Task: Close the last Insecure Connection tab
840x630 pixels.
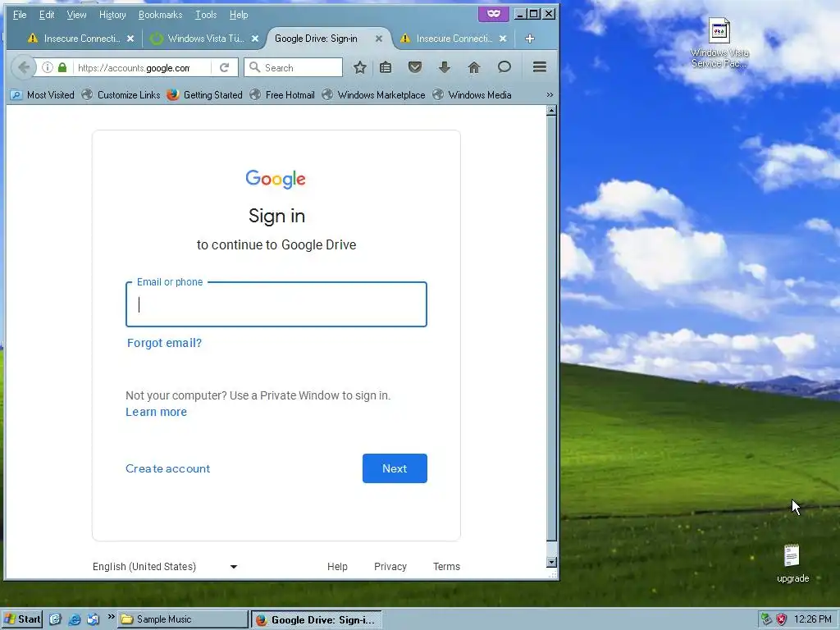Action: [x=503, y=39]
